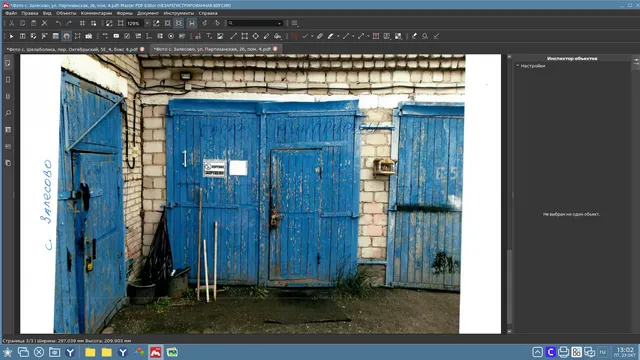Open the page layout options dropdown icon
Viewport: 640px width, 360px height.
tap(295, 23)
